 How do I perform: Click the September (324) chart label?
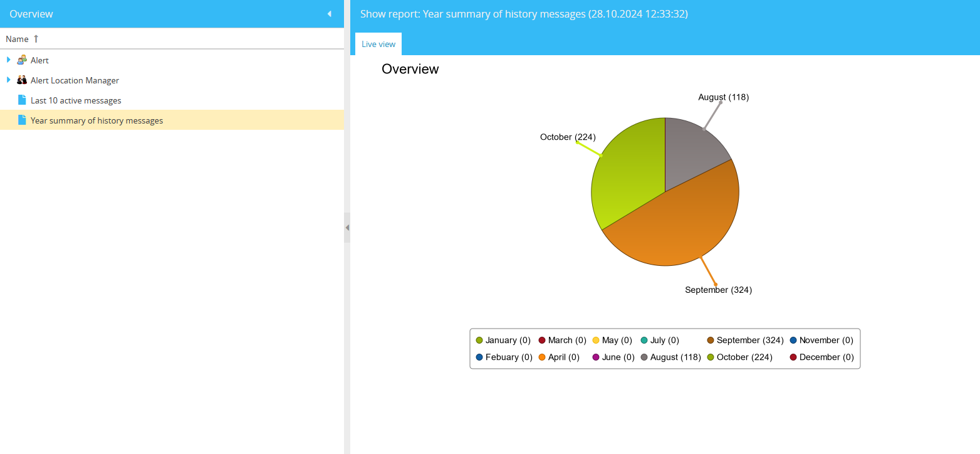[x=718, y=290]
